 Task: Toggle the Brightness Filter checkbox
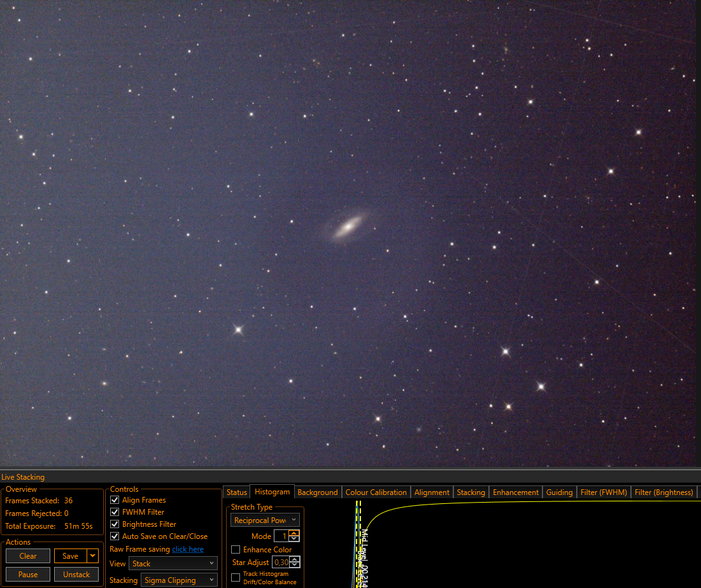point(115,524)
